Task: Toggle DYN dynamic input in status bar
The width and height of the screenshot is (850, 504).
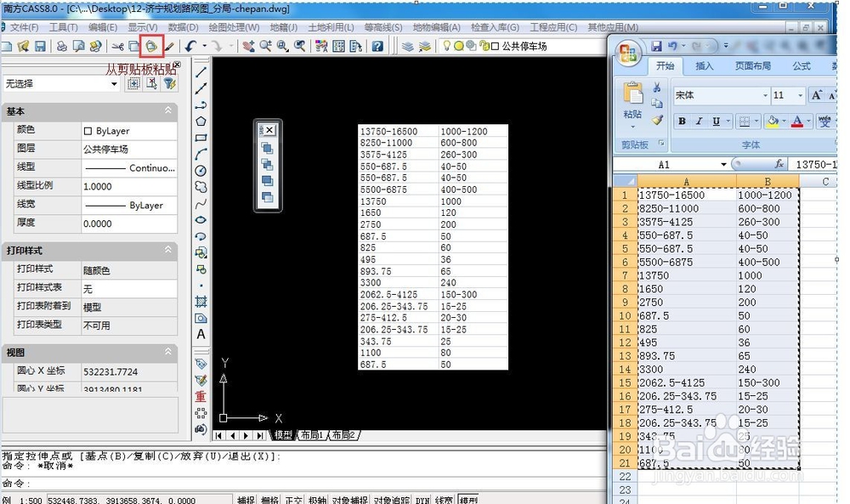Action: coord(422,499)
